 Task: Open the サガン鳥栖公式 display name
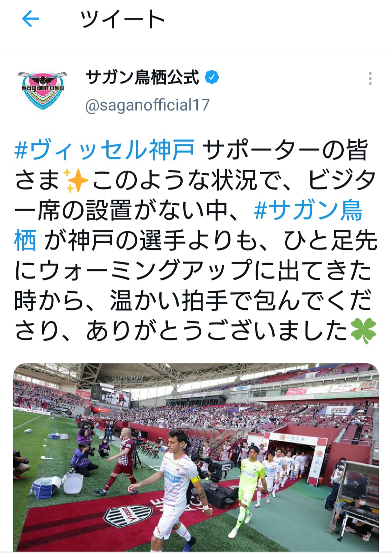click(x=143, y=77)
